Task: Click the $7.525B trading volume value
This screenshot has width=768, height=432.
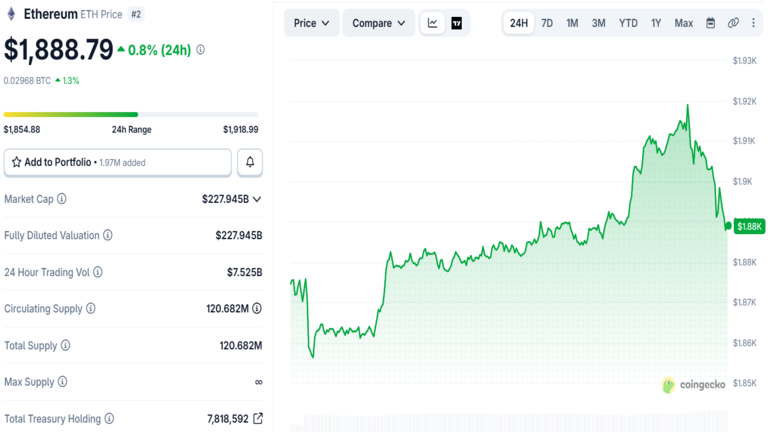Action: click(x=244, y=272)
